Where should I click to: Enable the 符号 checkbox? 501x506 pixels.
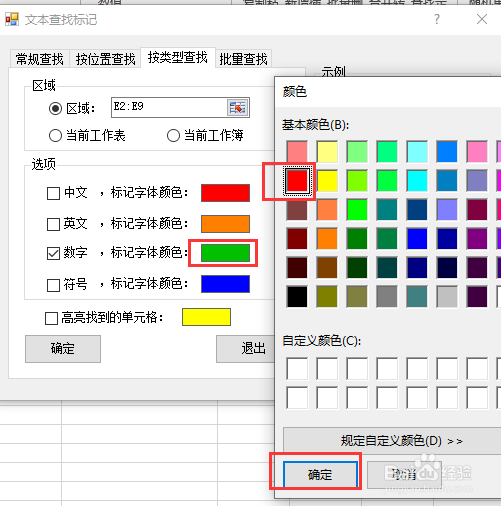tap(53, 285)
